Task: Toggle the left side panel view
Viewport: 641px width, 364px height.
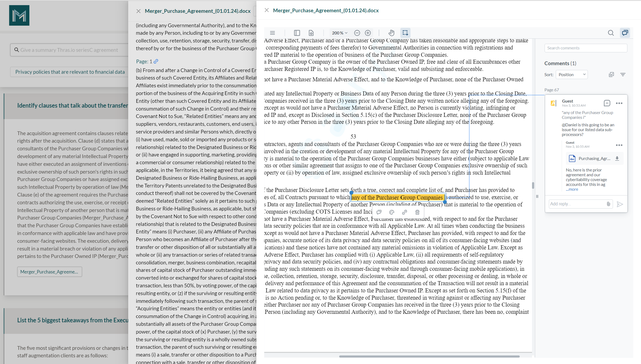Action: pyautogui.click(x=297, y=33)
